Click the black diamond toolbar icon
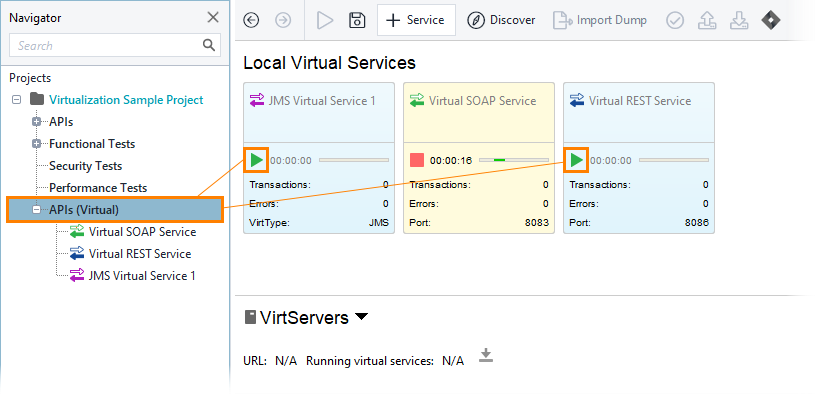Viewport: 816px width, 395px height. [x=770, y=20]
